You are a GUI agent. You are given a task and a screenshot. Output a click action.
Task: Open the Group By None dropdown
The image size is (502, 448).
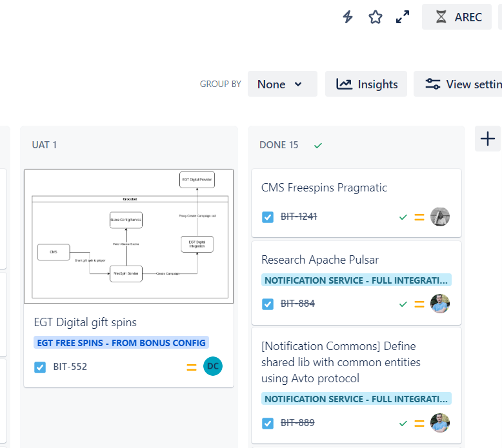tap(283, 84)
